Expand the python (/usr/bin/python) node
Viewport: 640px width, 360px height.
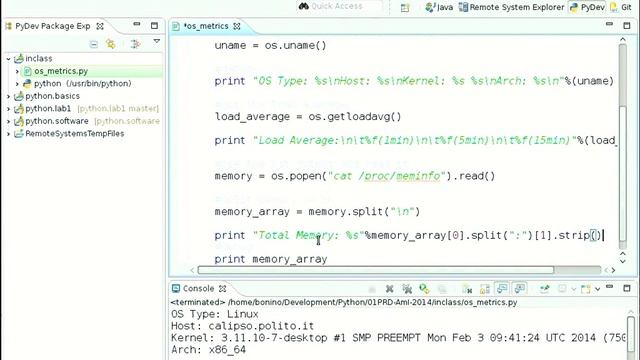[17, 84]
